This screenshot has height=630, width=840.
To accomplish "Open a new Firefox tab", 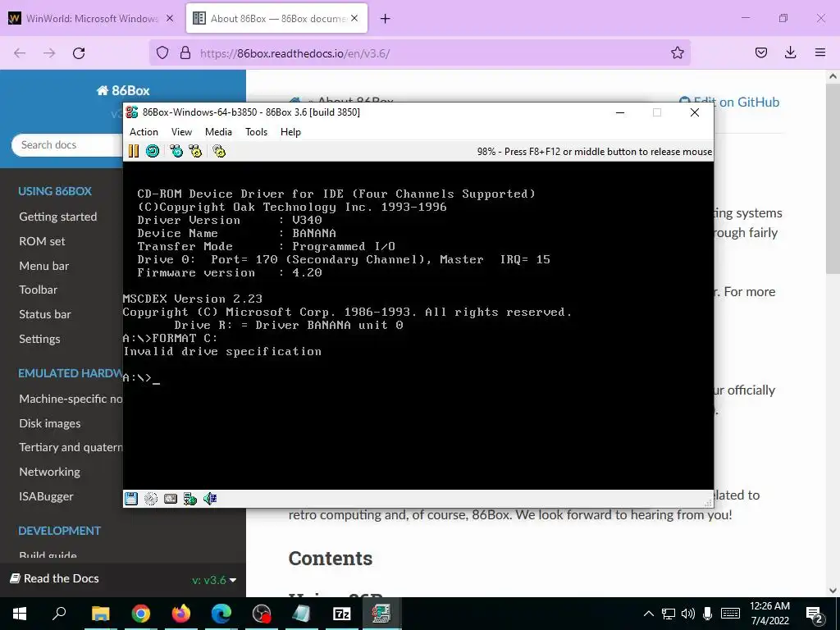I will 386,19.
